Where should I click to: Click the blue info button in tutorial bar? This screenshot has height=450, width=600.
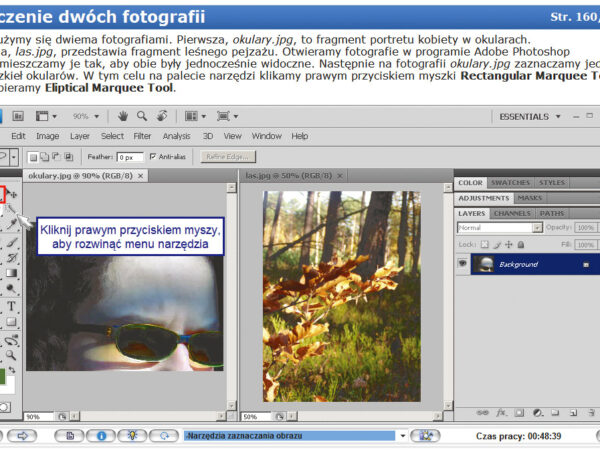100,436
